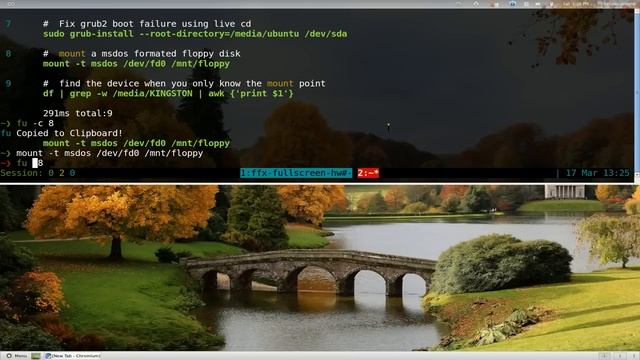This screenshot has height=360, width=640.
Task: Click the "17 Mar 13:25" tmux status clock
Action: (598, 173)
